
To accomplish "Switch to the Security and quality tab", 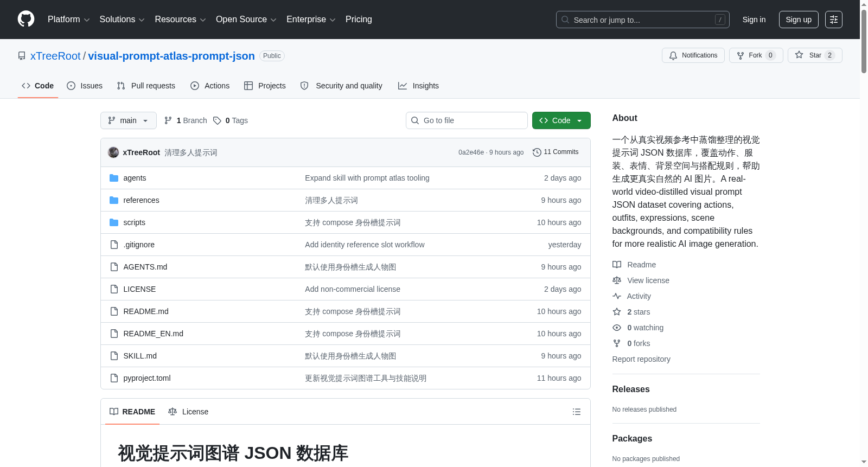I will [341, 86].
